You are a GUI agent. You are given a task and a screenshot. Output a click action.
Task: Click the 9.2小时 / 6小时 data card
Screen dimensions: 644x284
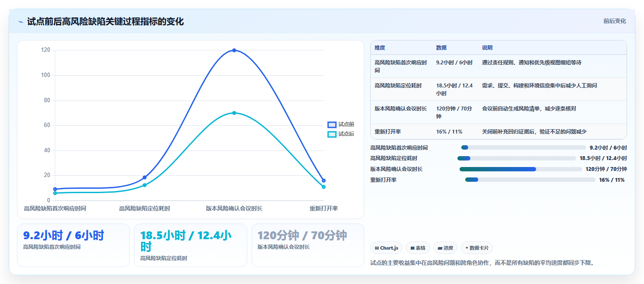coord(73,245)
